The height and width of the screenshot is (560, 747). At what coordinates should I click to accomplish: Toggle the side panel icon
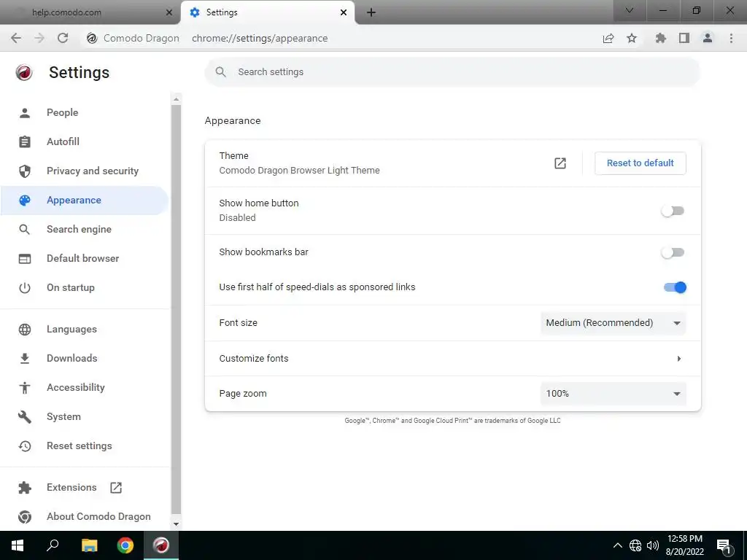[x=684, y=38]
